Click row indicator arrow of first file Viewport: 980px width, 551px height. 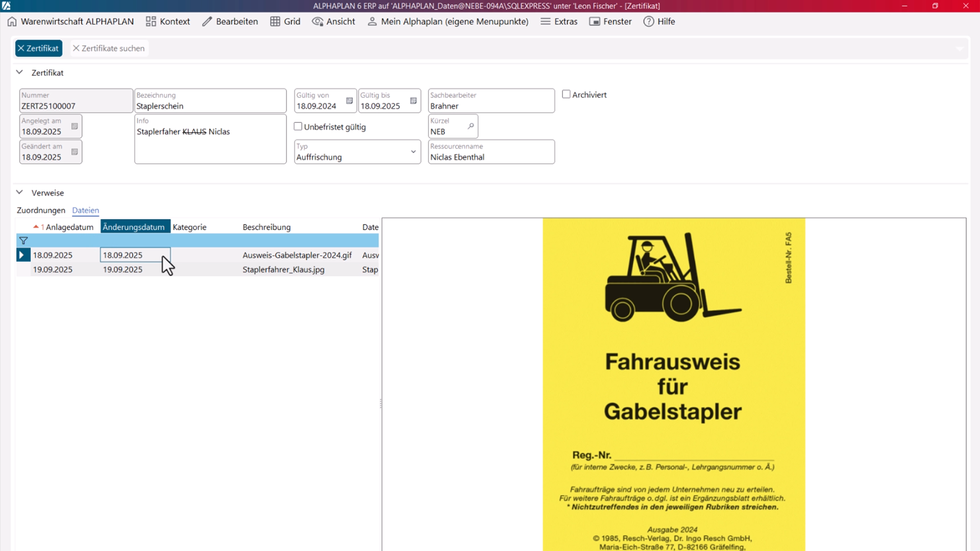pos(22,255)
